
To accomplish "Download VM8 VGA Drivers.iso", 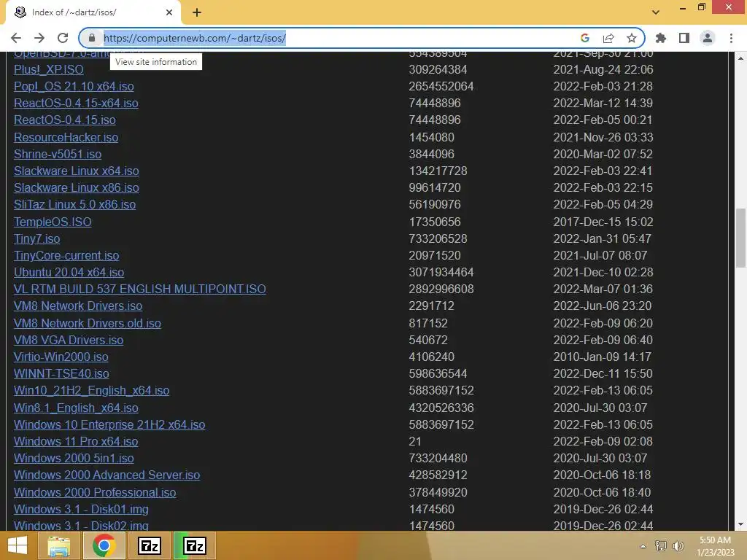I will 69,340.
